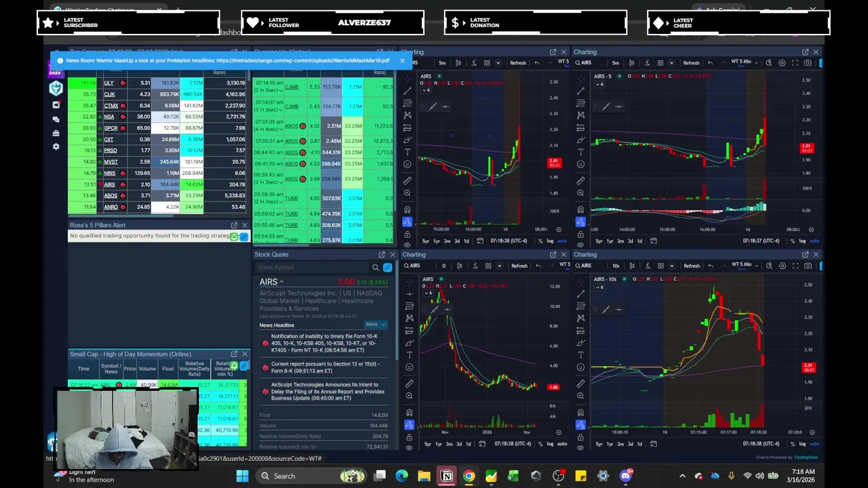Select 1d range on top-left chart
The height and width of the screenshot is (488, 868).
pyautogui.click(x=467, y=241)
